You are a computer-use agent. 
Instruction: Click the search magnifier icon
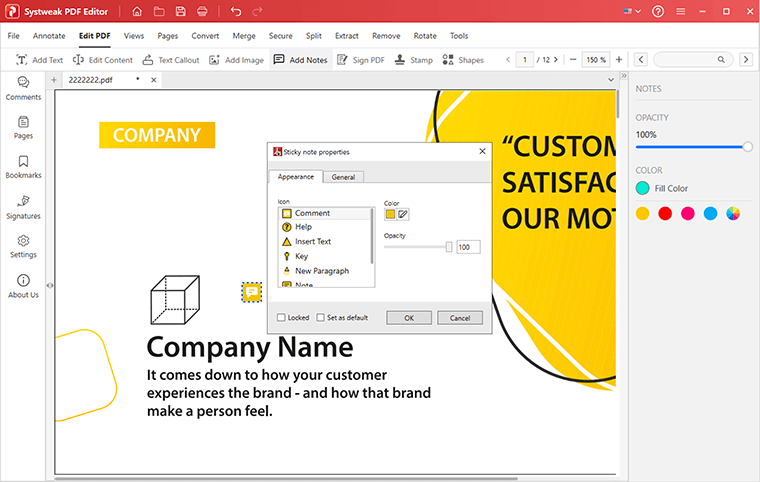coord(721,59)
